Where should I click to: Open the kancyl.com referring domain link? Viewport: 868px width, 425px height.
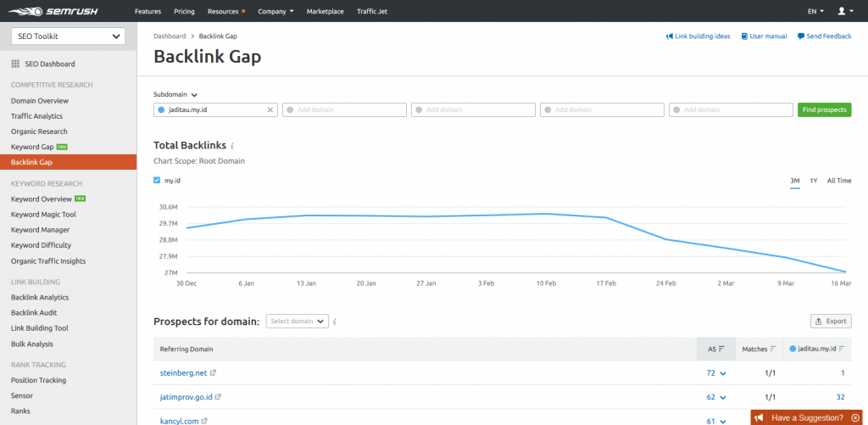[x=179, y=421]
